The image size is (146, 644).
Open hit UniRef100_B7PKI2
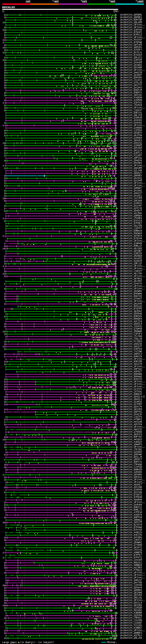point(131,35)
